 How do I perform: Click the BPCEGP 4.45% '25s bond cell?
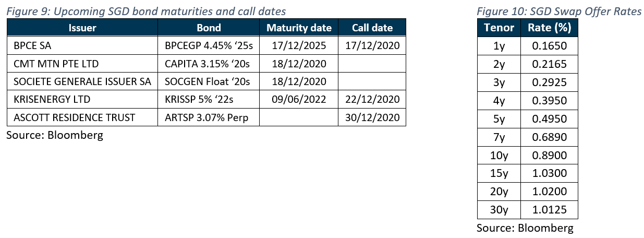[209, 45]
